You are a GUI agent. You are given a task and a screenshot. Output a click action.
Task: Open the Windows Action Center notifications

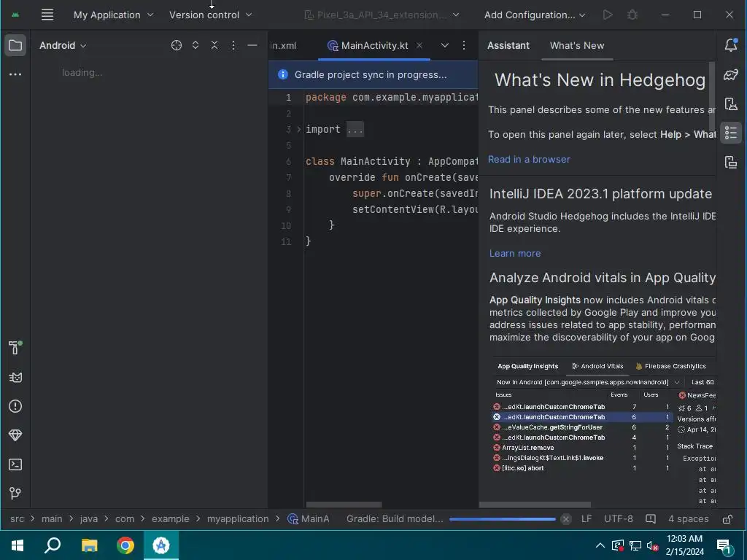[x=724, y=545]
